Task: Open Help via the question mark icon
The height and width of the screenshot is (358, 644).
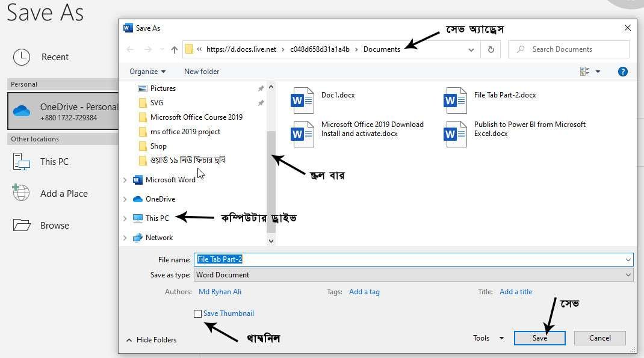Action: coord(622,71)
